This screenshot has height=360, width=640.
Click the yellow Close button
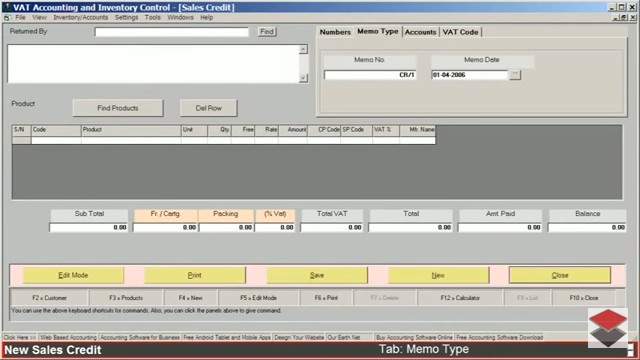[x=560, y=275]
